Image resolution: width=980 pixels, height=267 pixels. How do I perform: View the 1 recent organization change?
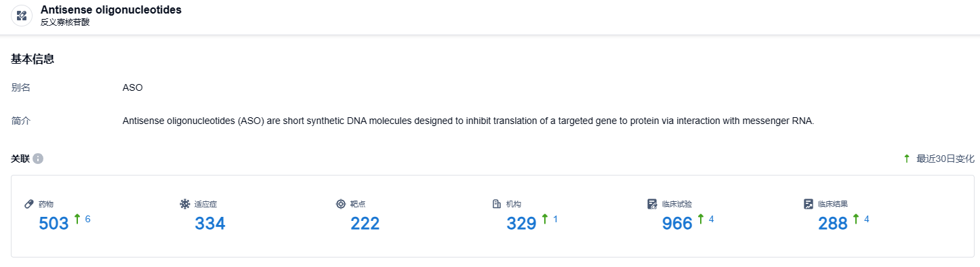point(556,220)
